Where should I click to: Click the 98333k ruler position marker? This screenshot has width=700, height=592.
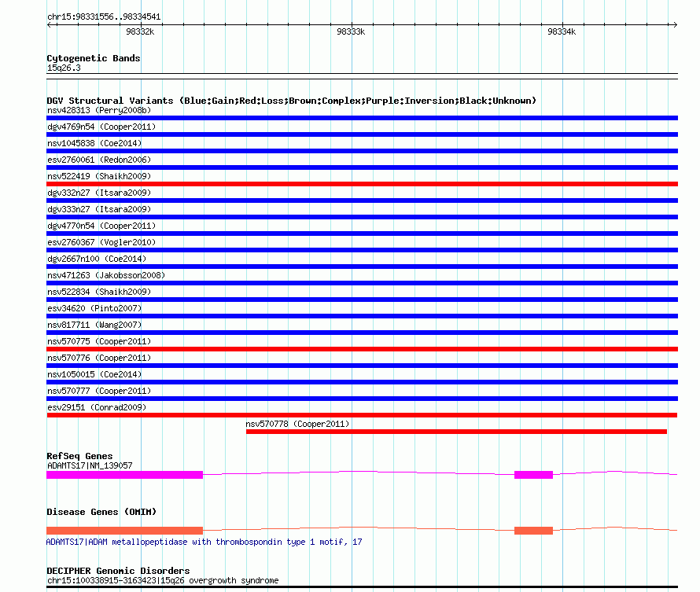point(350,31)
